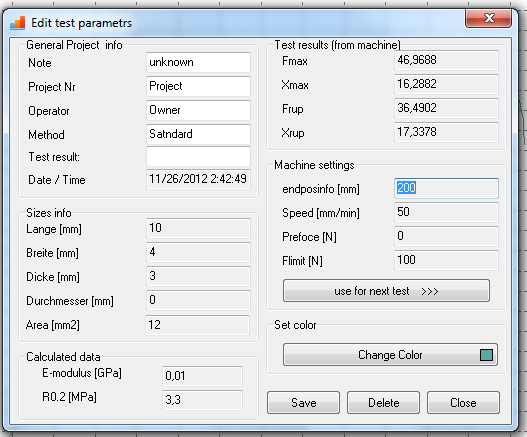Select the Dicke [mm] field
527x437 pixels.
click(x=198, y=276)
